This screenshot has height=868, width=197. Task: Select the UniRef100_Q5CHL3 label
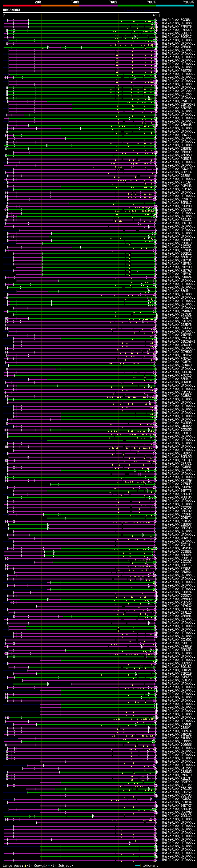click(177, 243)
